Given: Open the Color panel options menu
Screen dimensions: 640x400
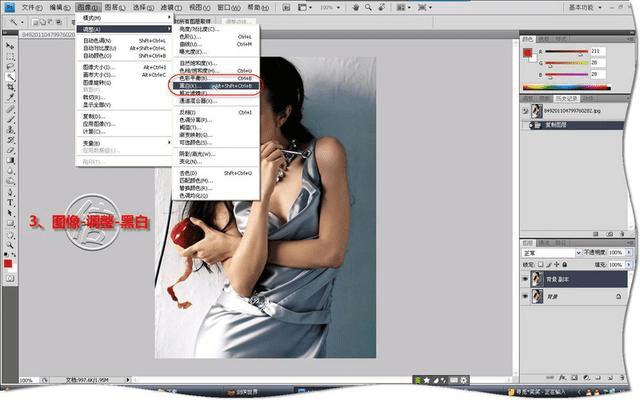Looking at the screenshot, I should pyautogui.click(x=630, y=39).
